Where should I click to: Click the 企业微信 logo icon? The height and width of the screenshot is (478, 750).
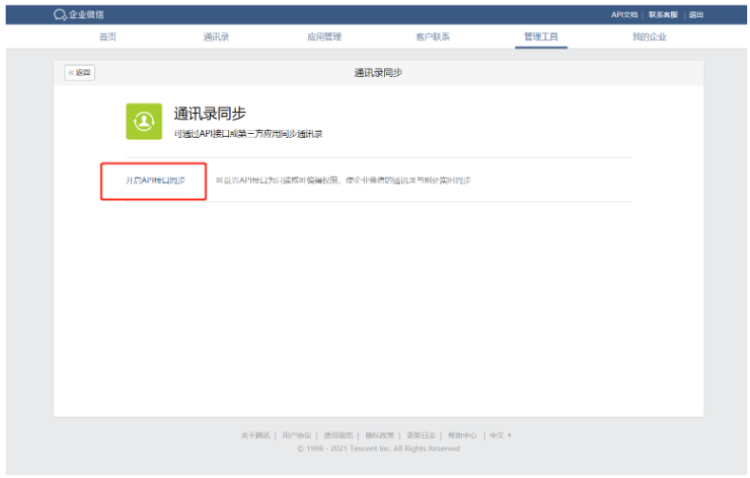coord(60,15)
